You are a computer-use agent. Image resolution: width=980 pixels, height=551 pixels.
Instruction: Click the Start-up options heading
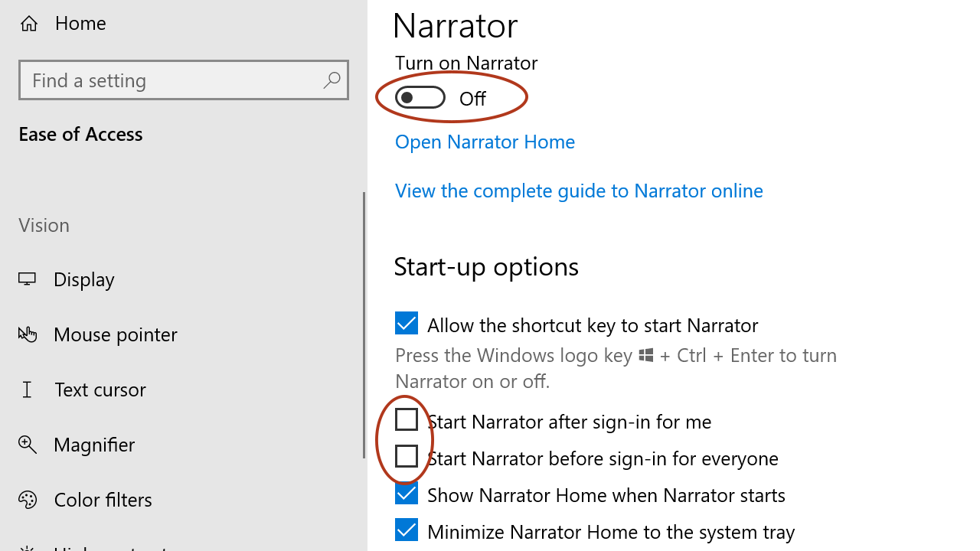(x=486, y=266)
